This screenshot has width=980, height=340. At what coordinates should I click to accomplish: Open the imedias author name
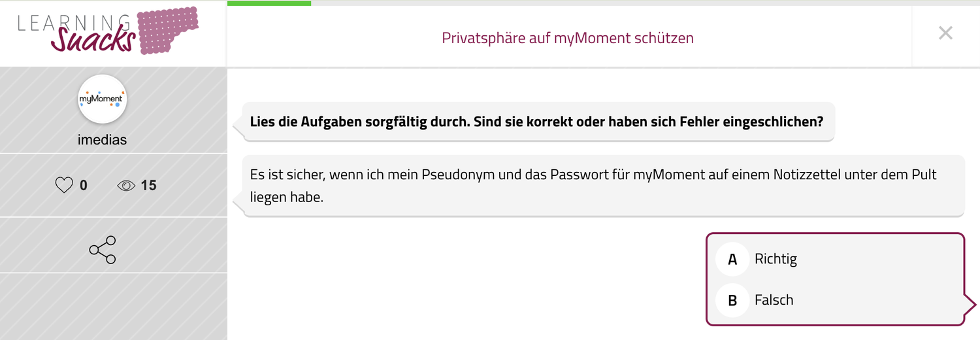tap(103, 140)
